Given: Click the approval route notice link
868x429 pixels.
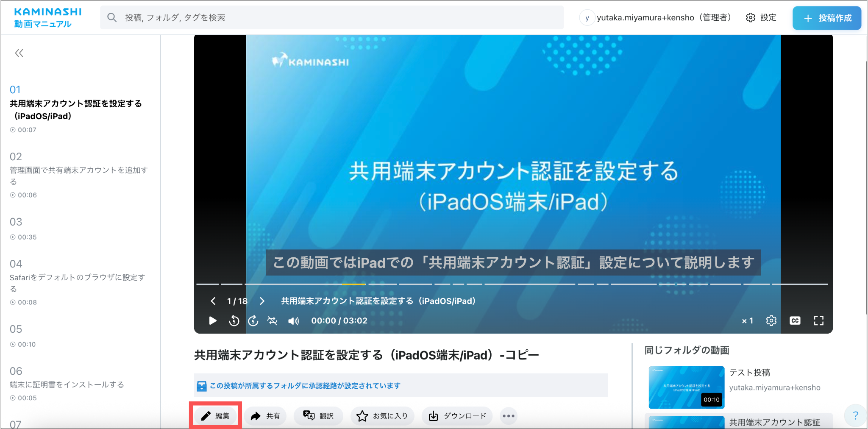Looking at the screenshot, I should tap(305, 386).
